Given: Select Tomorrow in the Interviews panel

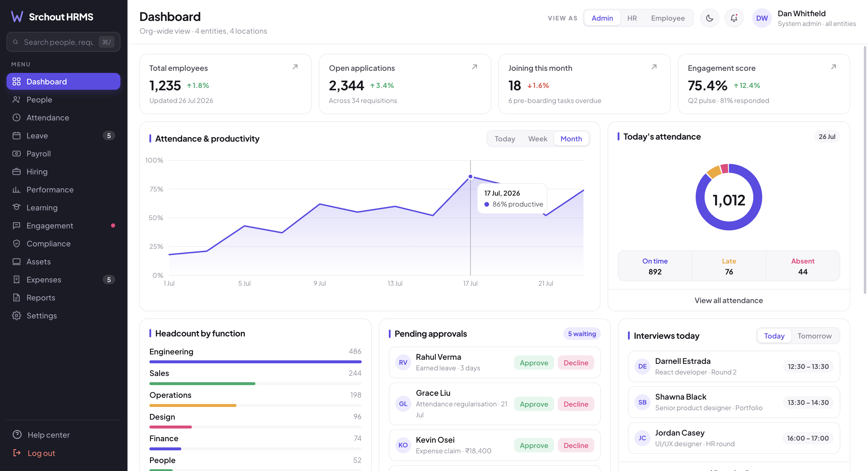Looking at the screenshot, I should [x=815, y=336].
